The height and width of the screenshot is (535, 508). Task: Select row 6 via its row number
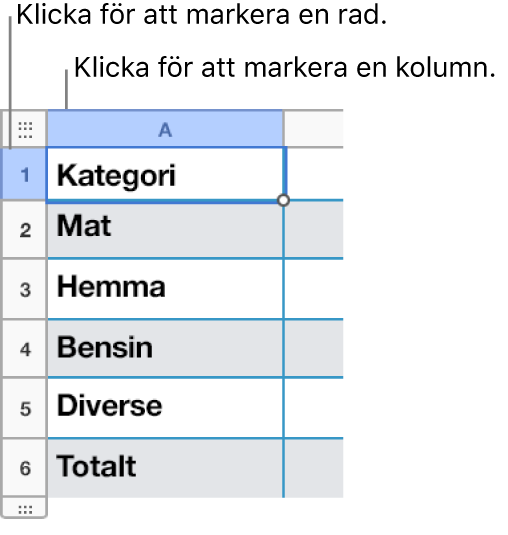coord(24,468)
